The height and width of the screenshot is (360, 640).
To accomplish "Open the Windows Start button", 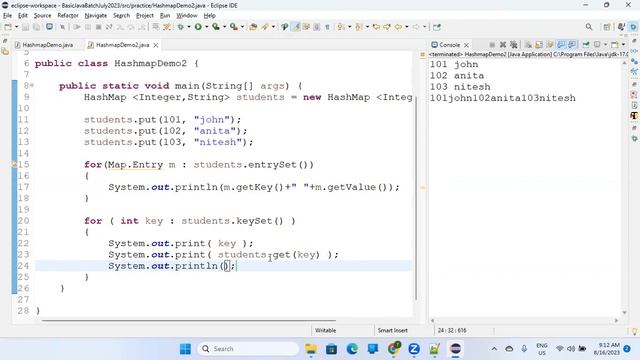I will tap(185, 349).
